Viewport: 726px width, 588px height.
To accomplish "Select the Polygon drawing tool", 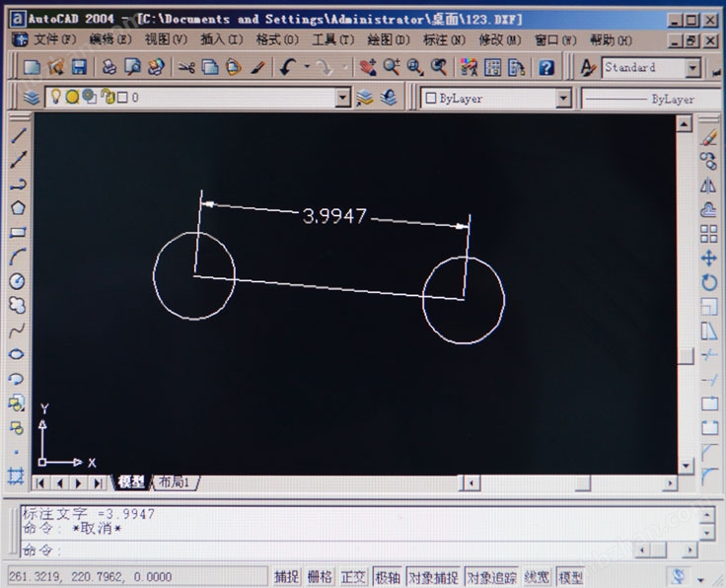I will pos(17,208).
